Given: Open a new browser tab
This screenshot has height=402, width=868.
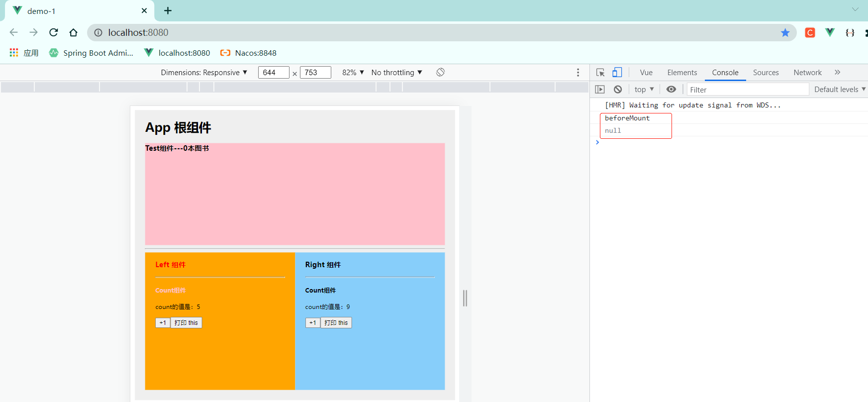Looking at the screenshot, I should 168,10.
